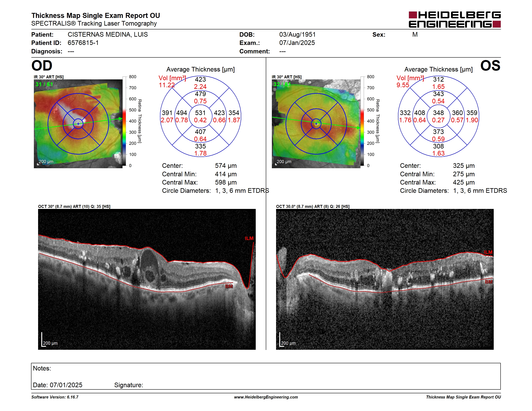Click OD outer right sector value 354
Viewport: 532px width, 411px height.
pyautogui.click(x=234, y=113)
